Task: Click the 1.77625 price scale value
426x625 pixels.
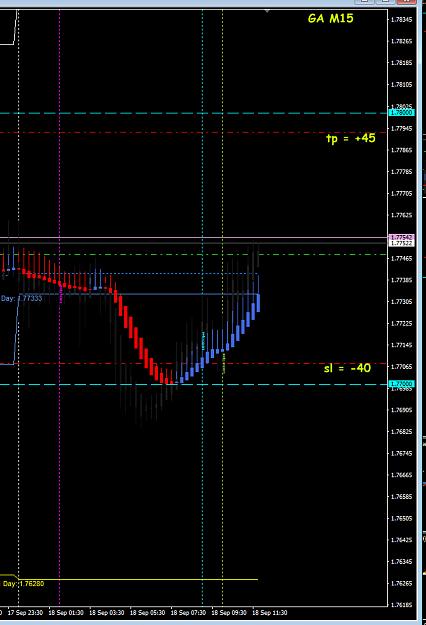Action: coord(402,215)
